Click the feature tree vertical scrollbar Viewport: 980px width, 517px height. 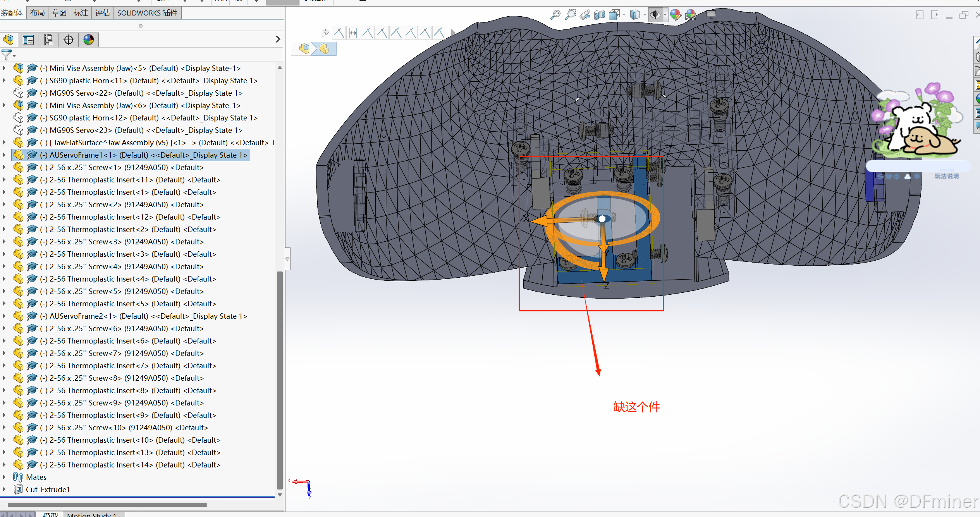pos(280,380)
